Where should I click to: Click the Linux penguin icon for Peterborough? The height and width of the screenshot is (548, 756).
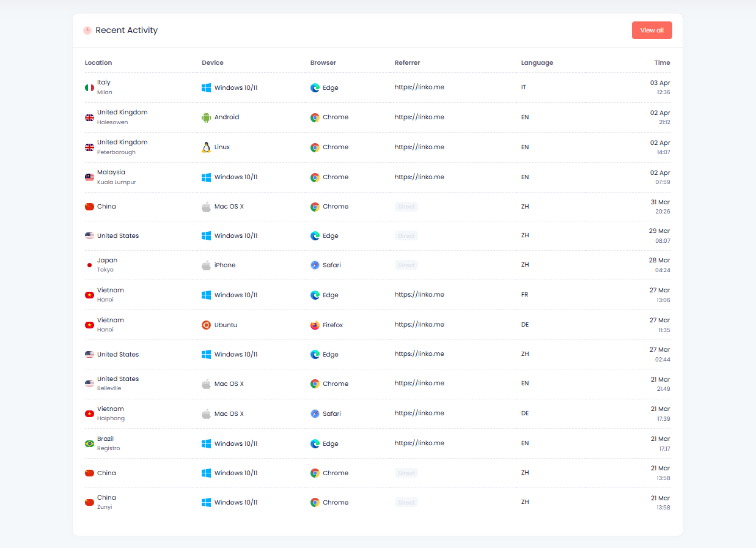click(x=205, y=147)
